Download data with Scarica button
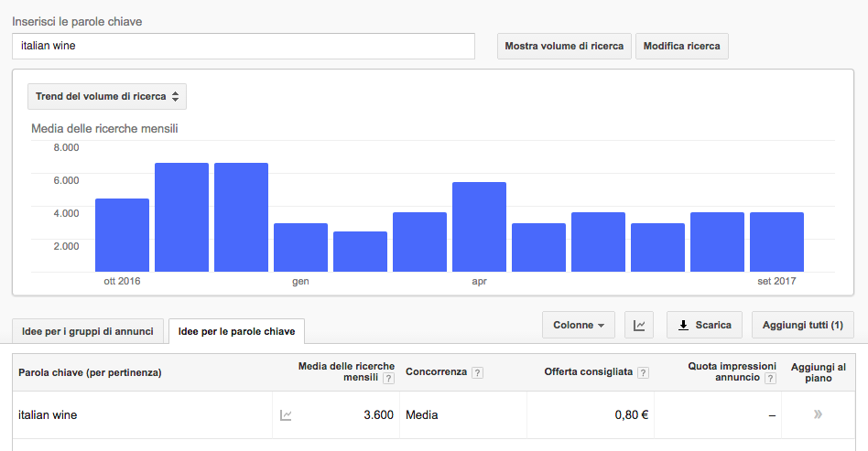Image resolution: width=868 pixels, height=451 pixels. pos(705,325)
